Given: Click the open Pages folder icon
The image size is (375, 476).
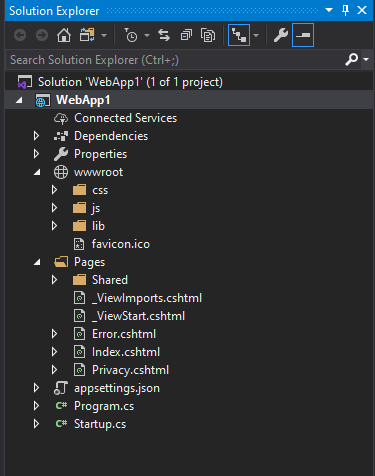Looking at the screenshot, I should 61,262.
